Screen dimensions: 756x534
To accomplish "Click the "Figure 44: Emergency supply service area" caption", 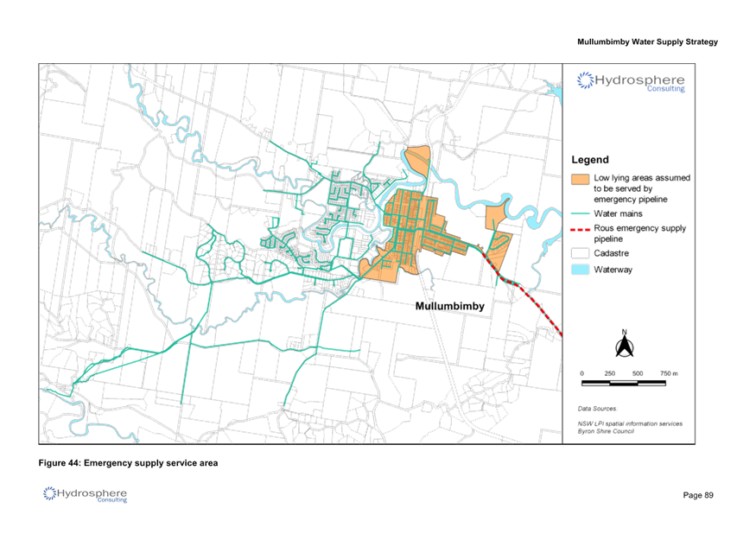I will pyautogui.click(x=128, y=463).
